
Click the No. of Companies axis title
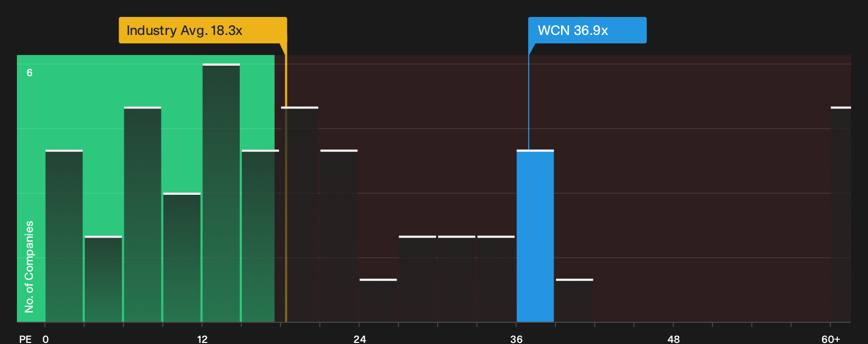(x=29, y=267)
